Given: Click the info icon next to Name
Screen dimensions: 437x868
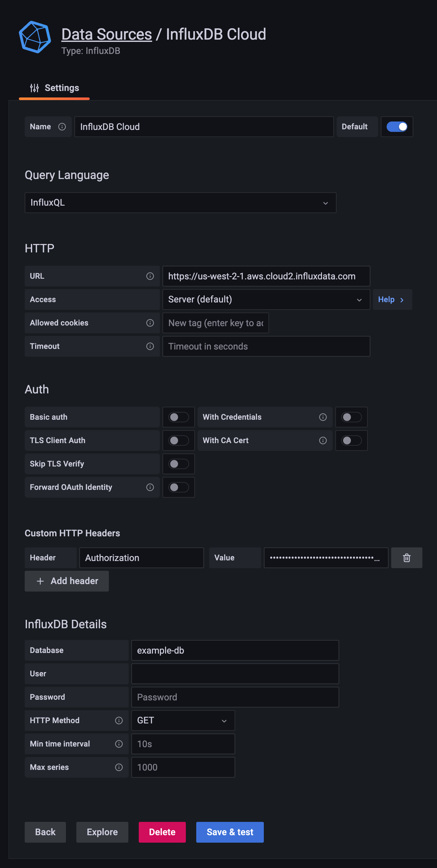Looking at the screenshot, I should [62, 127].
